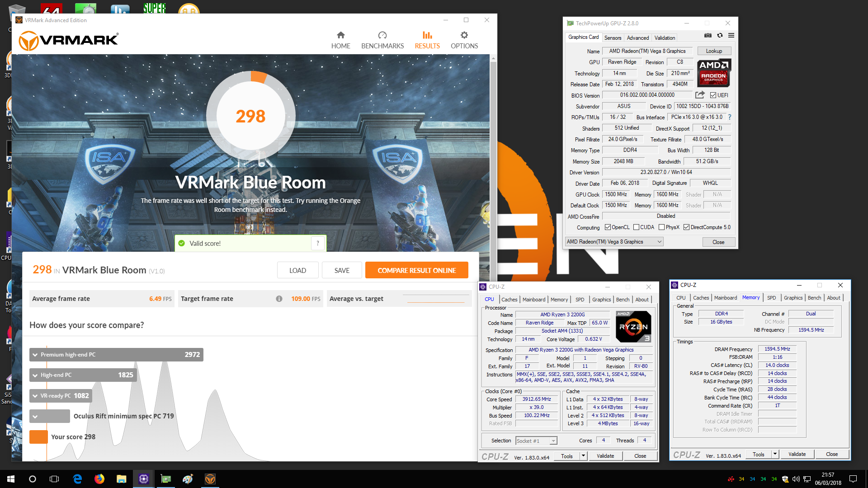Click the 298 score circle in VRMark
Viewport: 868px width, 488px height.
(x=250, y=116)
